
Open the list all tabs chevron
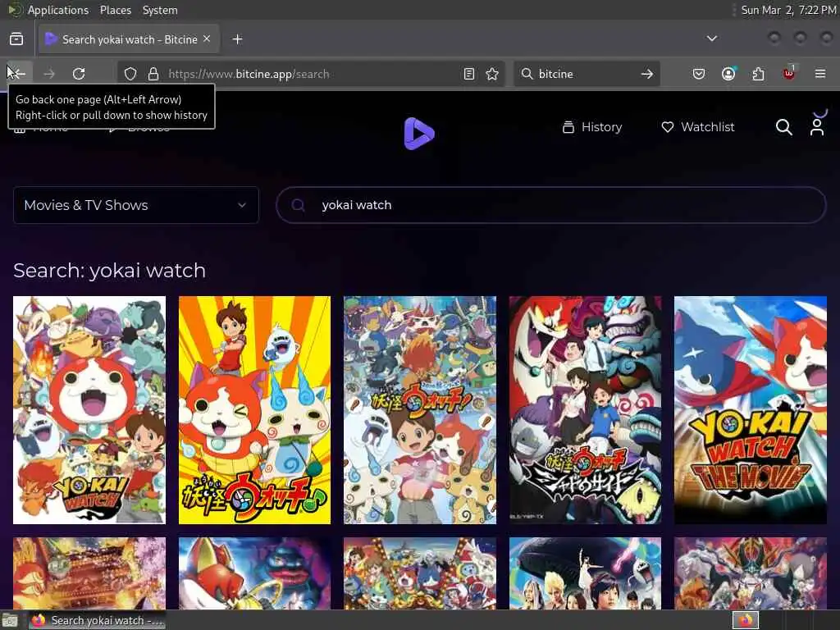(712, 39)
